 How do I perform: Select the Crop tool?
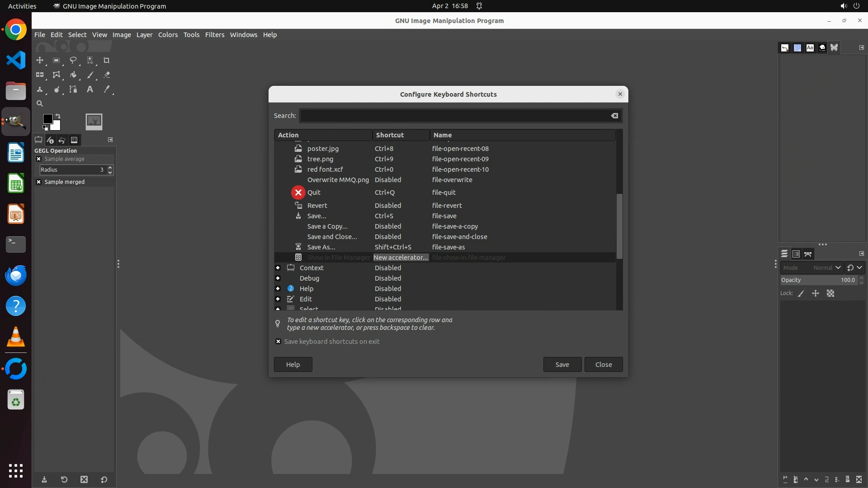[107, 60]
